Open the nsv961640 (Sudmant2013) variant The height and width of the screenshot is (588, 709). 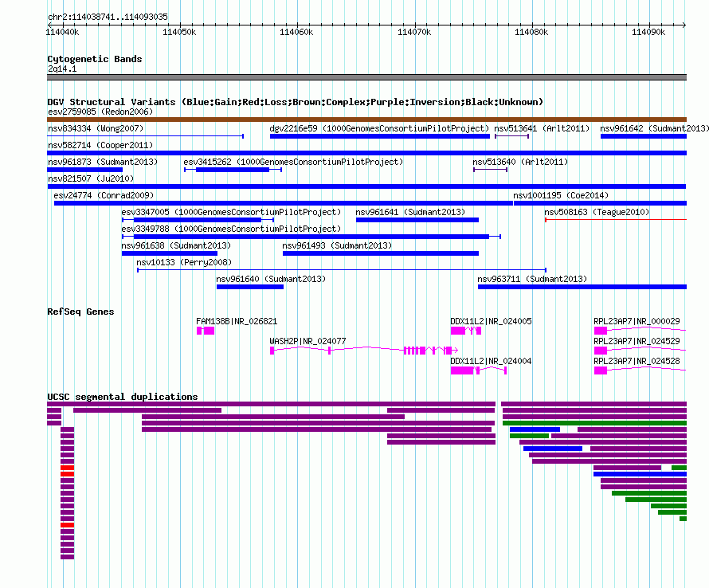point(250,287)
